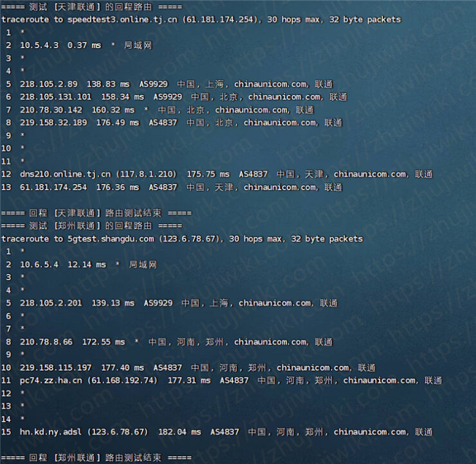This screenshot has height=464, width=476.
Task: Click latency value 182.04 ms
Action: point(179,432)
